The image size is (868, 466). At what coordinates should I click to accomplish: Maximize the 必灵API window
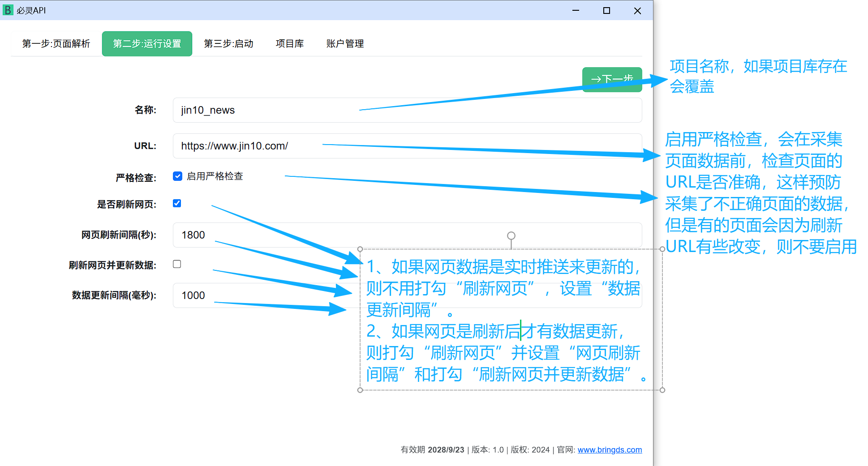[x=606, y=10]
